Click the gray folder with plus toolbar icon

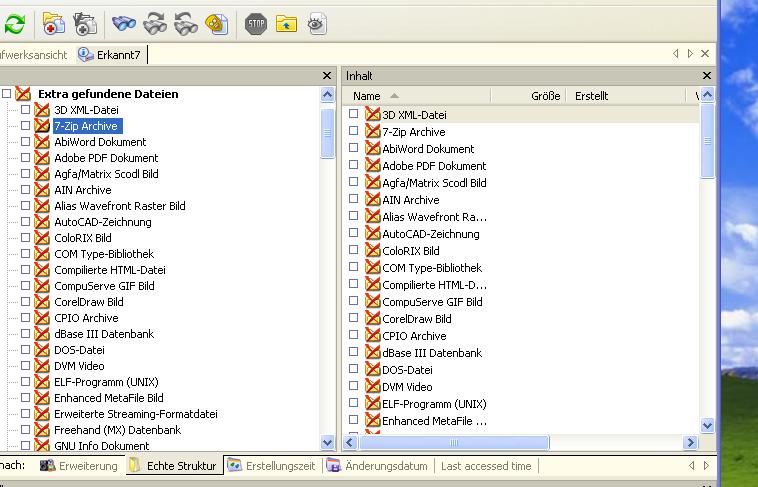(x=85, y=24)
